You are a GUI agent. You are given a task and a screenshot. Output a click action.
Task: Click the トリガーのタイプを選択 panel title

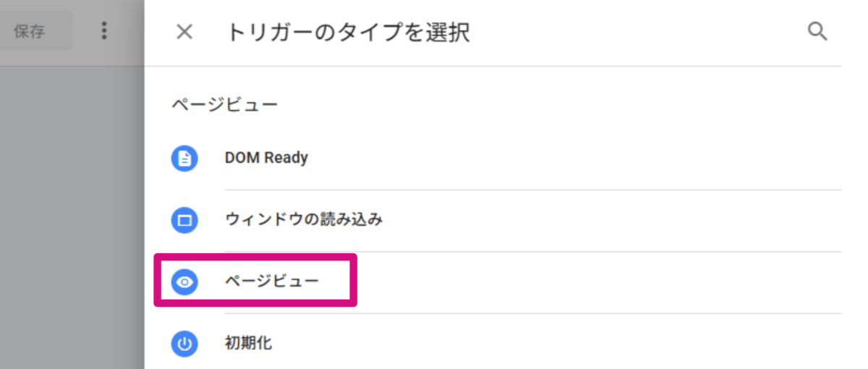pos(348,33)
